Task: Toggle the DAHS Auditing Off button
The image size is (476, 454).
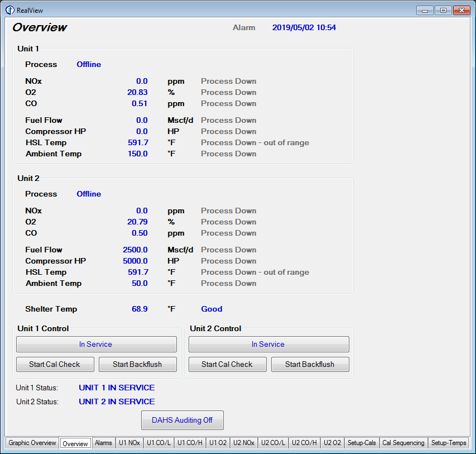Action: tap(182, 420)
